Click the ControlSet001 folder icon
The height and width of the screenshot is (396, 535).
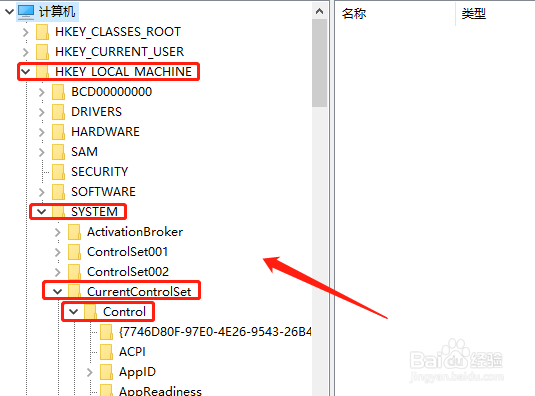pos(74,252)
